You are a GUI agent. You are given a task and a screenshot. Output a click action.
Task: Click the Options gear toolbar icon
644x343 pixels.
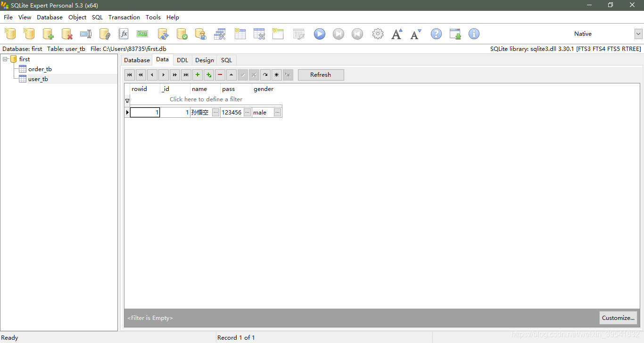pos(378,34)
